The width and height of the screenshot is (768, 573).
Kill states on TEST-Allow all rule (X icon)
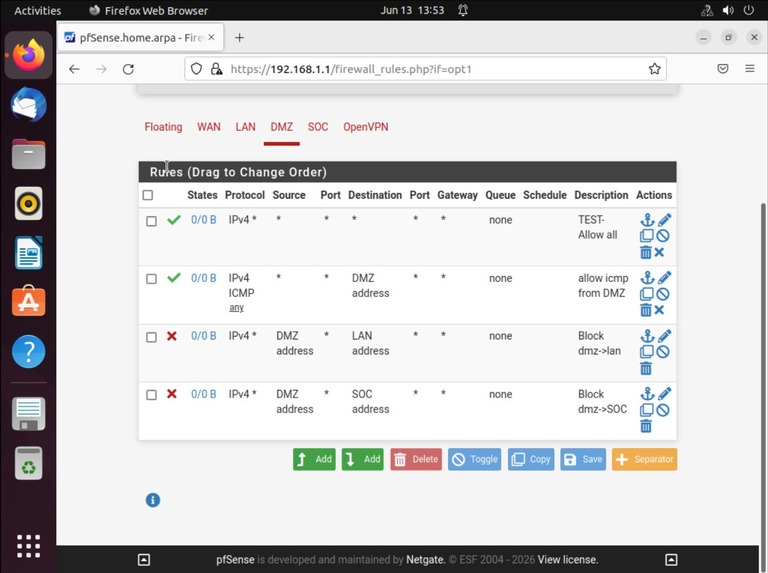click(x=659, y=252)
